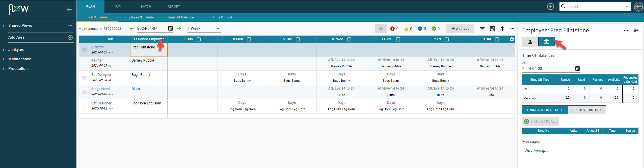644x168 pixels.
Task: Click the circled plus icon in header
Action: pyautogui.click(x=550, y=7)
